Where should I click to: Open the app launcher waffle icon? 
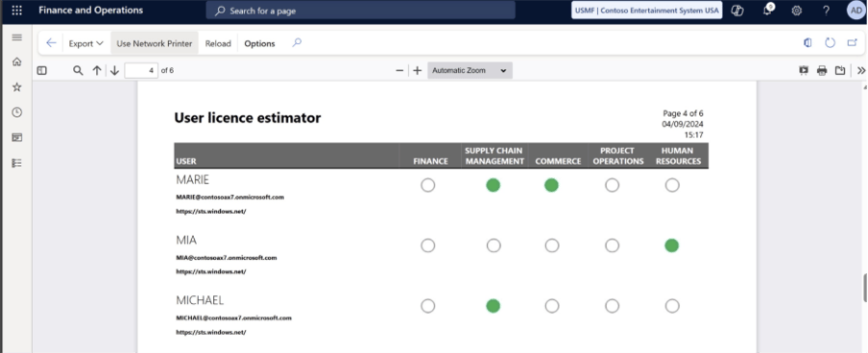17,10
